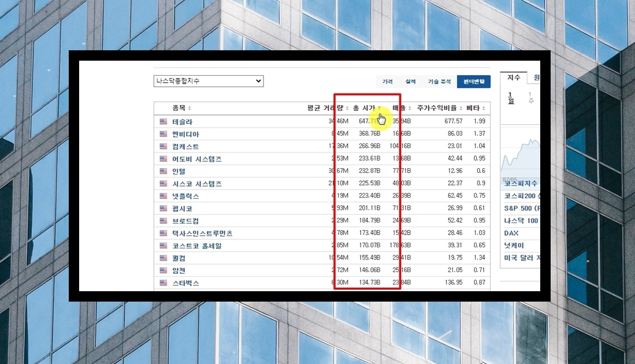
Task: Click 테슬라 P/E value 677.57
Action: click(453, 121)
